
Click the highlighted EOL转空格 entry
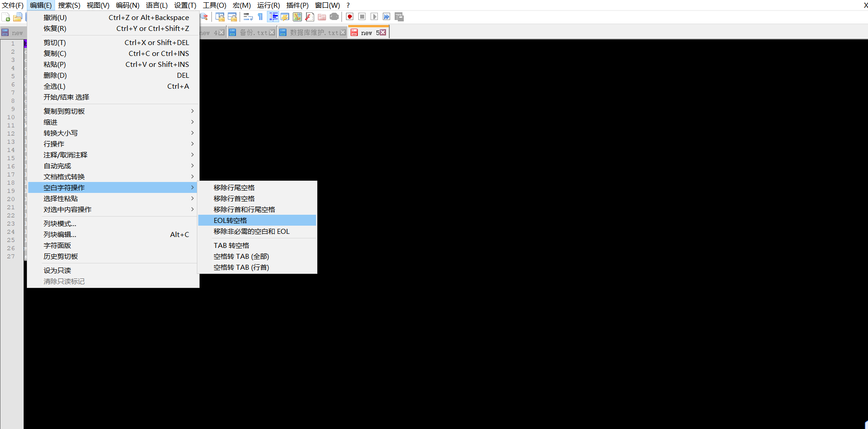[257, 220]
